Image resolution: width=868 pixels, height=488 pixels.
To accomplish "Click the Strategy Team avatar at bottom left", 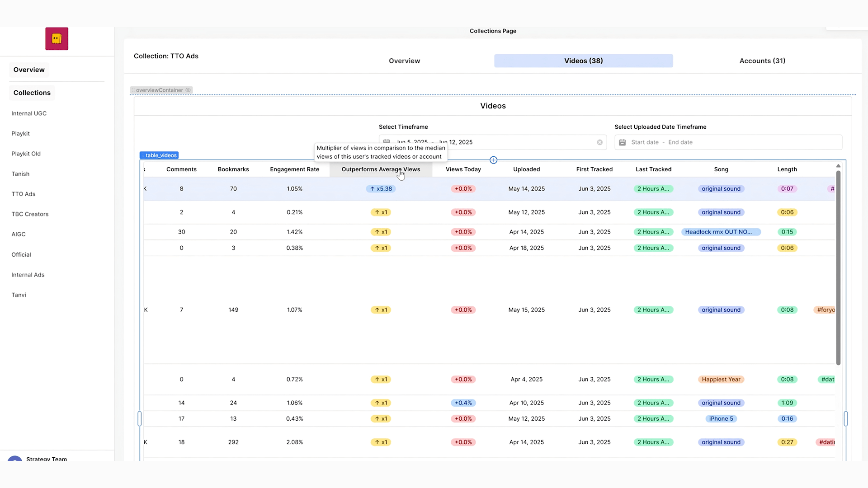I will (14, 459).
